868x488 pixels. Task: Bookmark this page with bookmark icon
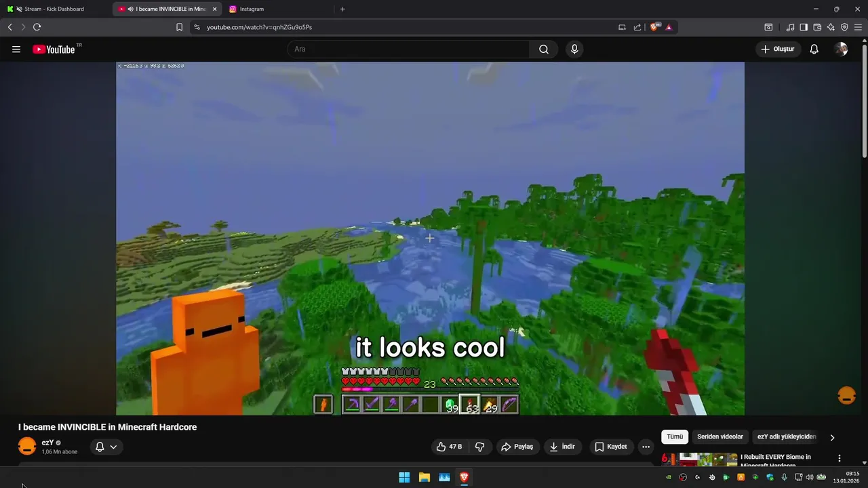pyautogui.click(x=179, y=27)
